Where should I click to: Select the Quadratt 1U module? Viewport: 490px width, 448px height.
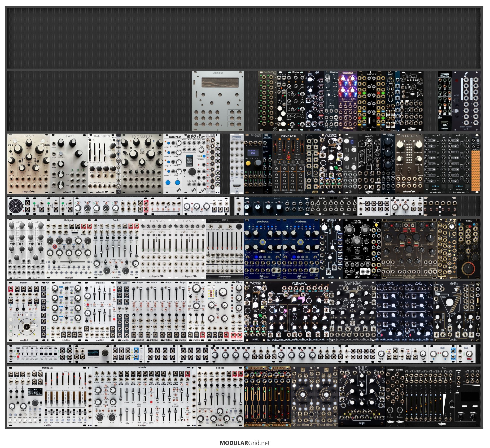point(277,206)
